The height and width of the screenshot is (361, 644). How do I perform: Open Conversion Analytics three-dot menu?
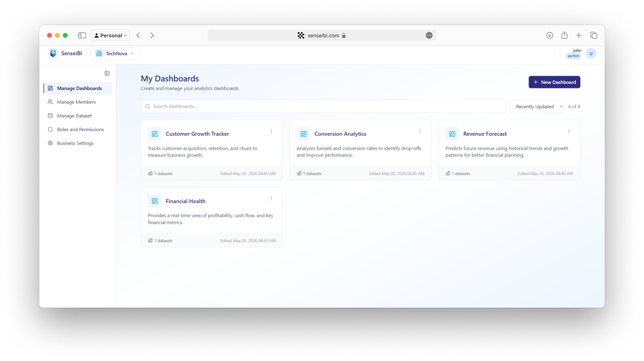click(x=420, y=131)
